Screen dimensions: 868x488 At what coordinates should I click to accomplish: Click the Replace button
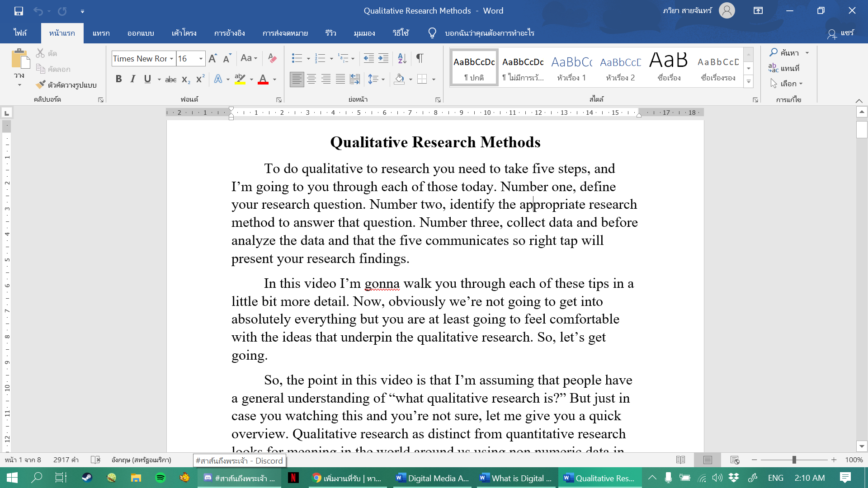(784, 68)
